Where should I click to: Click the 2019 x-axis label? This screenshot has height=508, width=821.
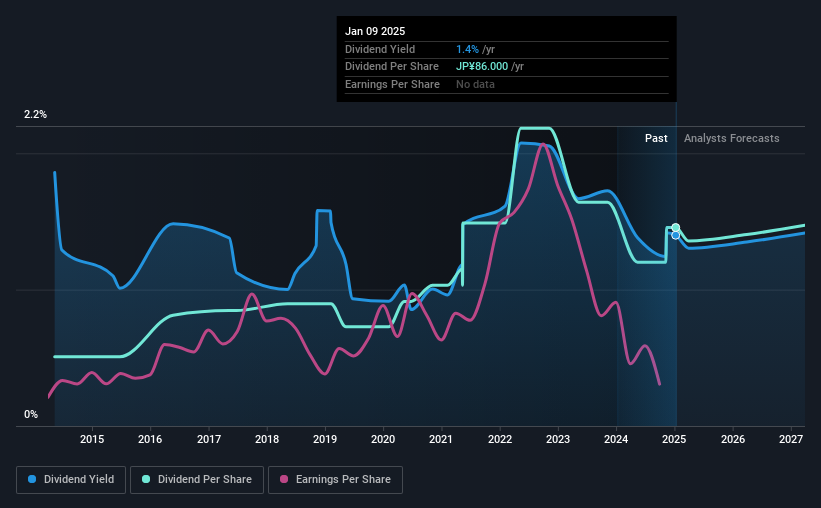coord(325,439)
